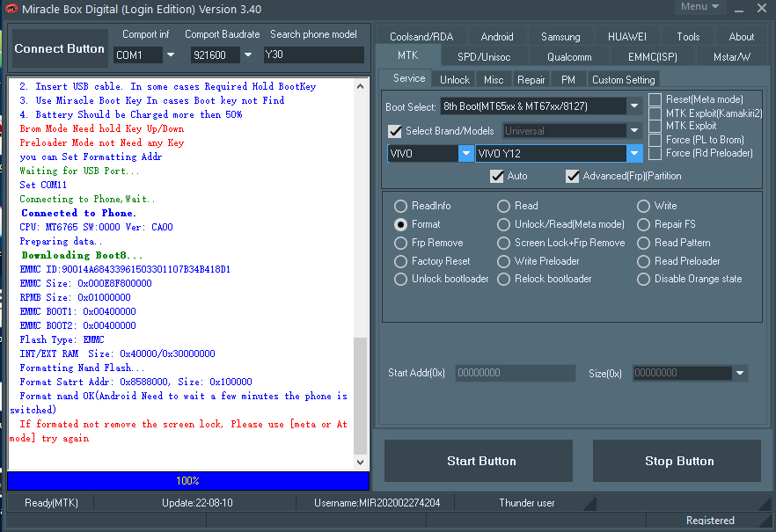776x532 pixels.
Task: Open the VIVO brand dropdown
Action: (465, 153)
